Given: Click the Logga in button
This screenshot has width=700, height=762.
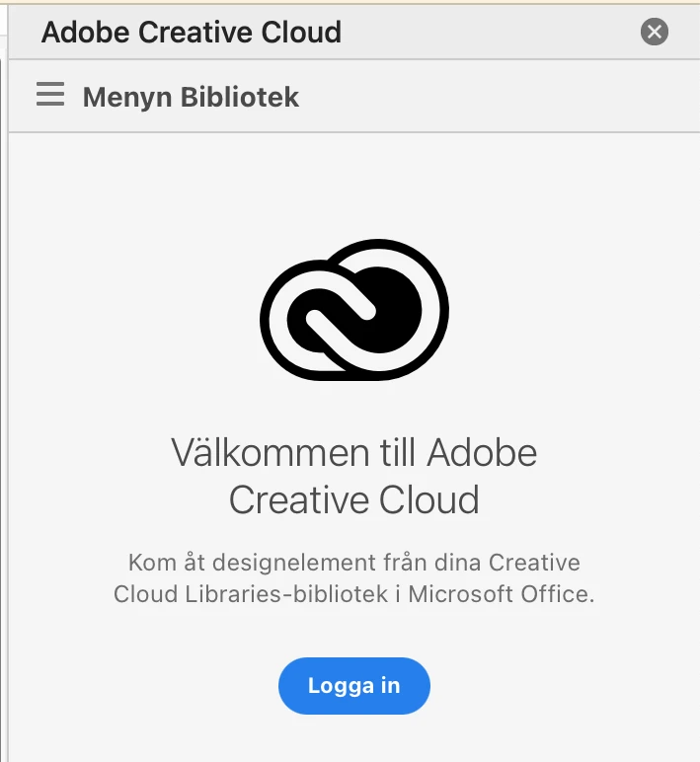Looking at the screenshot, I should pos(353,686).
